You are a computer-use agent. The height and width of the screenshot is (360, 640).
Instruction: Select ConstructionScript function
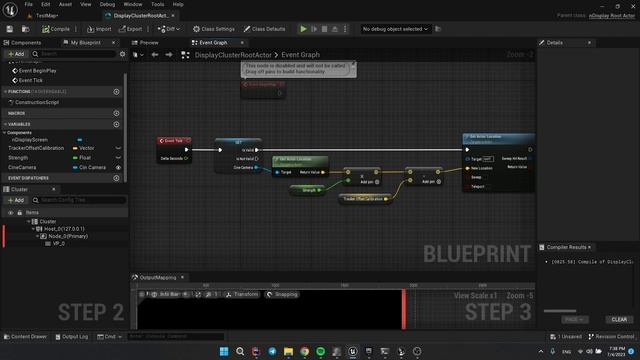click(x=37, y=102)
